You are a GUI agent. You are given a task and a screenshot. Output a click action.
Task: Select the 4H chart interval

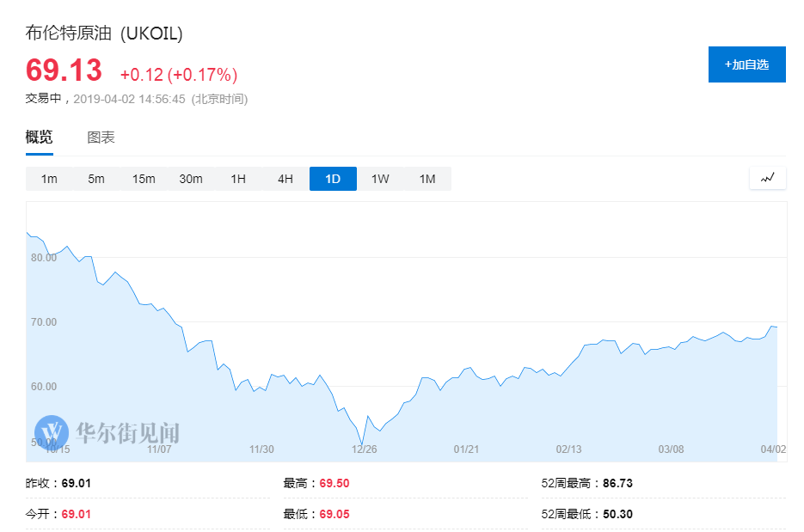pos(285,179)
